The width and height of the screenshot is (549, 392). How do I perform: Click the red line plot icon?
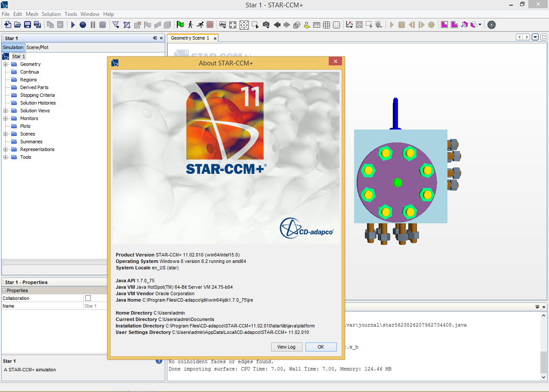[349, 25]
